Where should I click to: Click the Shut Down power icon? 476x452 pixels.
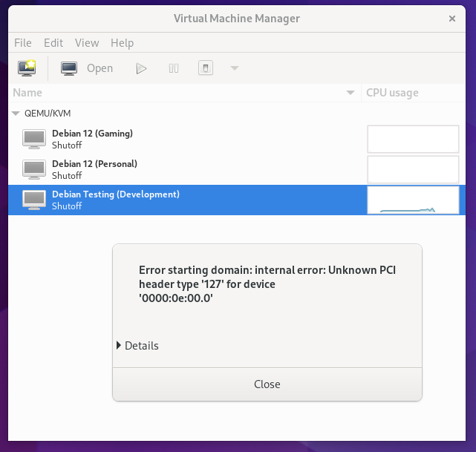[206, 68]
